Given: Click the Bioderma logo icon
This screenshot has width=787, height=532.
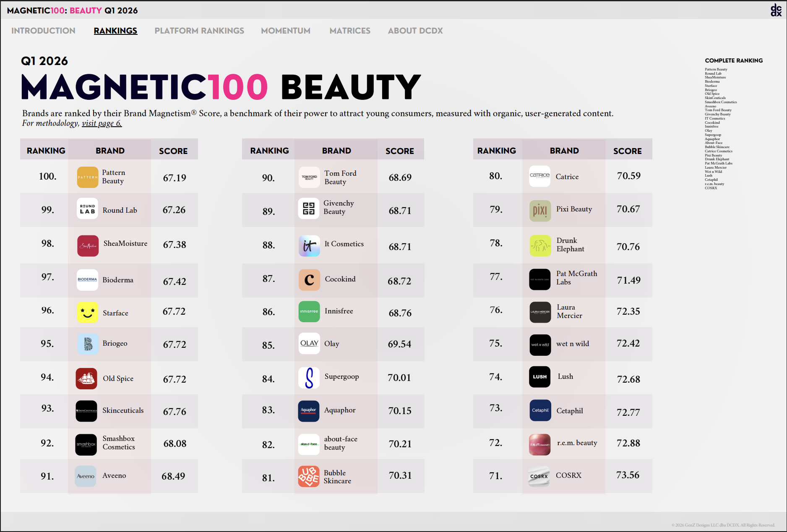Looking at the screenshot, I should coord(87,280).
